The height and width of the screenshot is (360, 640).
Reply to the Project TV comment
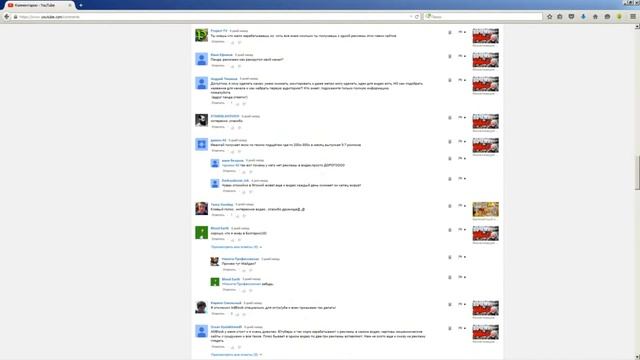coord(218,42)
